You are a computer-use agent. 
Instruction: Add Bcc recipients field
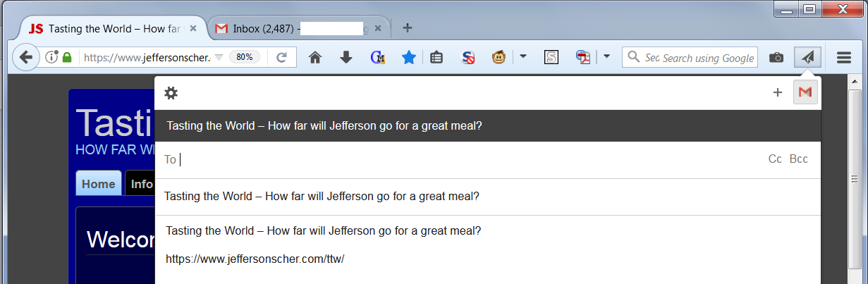tap(799, 159)
